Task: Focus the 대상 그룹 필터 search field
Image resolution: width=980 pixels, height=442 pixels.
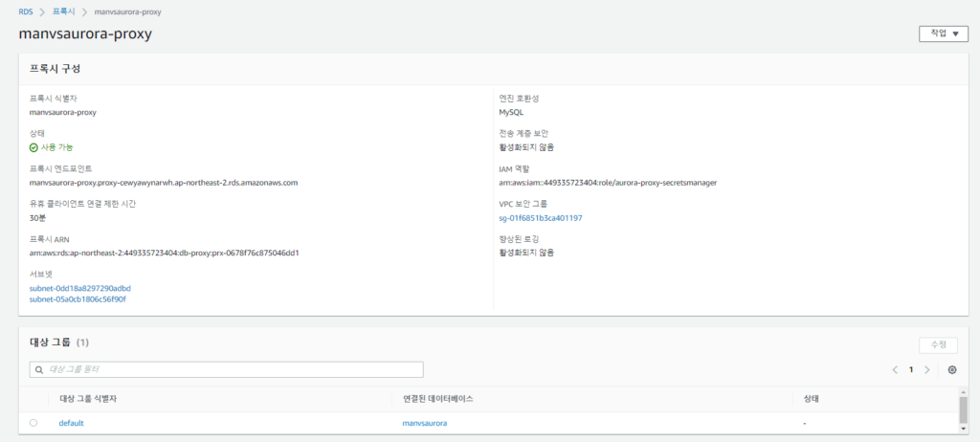Action: tap(230, 369)
